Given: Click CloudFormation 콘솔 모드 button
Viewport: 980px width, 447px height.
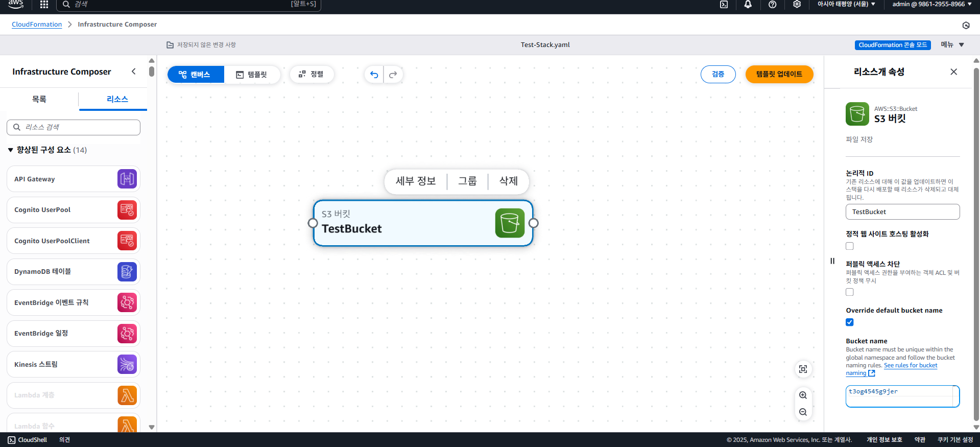Looking at the screenshot, I should tap(893, 45).
